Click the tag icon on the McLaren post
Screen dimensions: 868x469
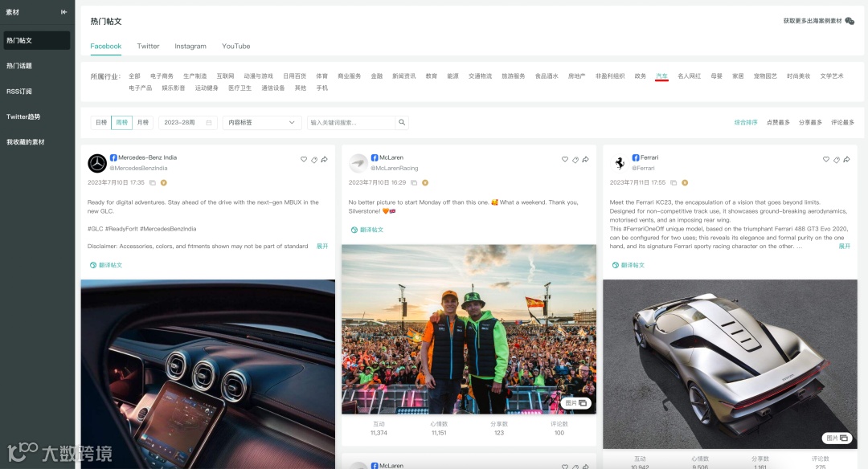click(x=575, y=159)
